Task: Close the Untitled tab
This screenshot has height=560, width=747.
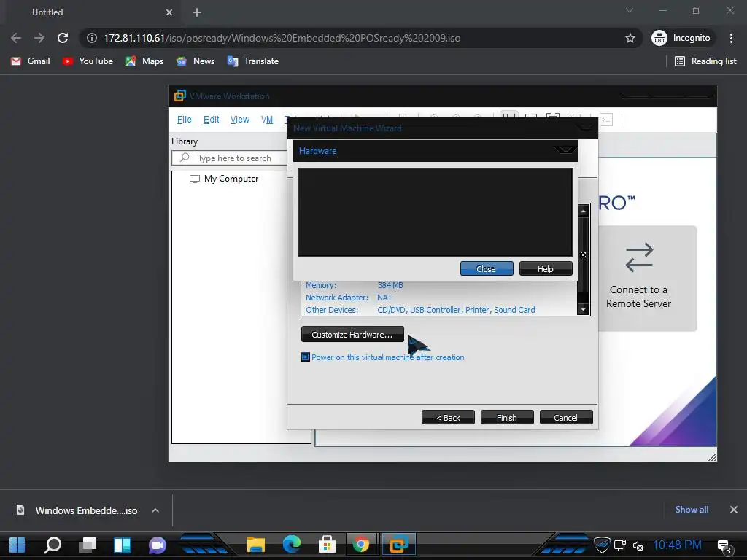Action: 169,12
